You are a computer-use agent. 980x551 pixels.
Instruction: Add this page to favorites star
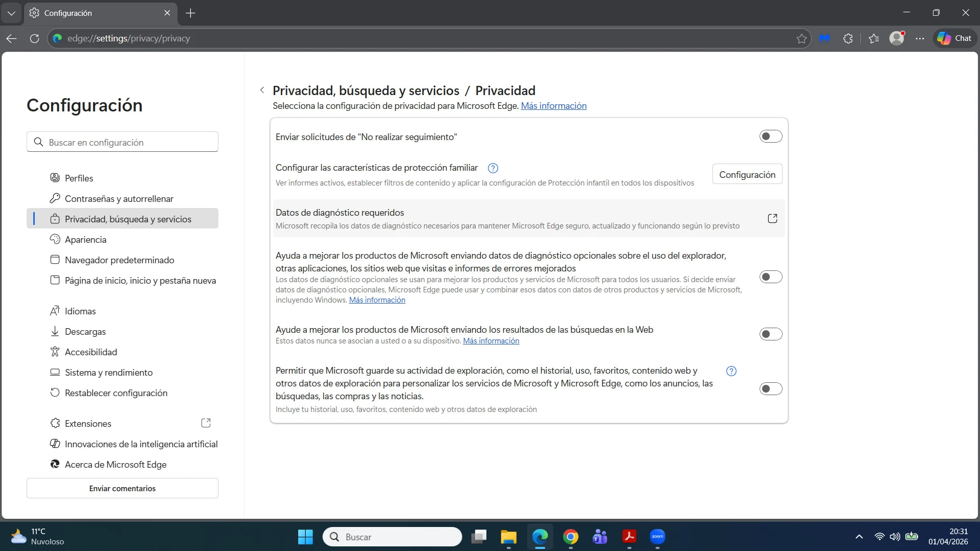click(x=801, y=38)
